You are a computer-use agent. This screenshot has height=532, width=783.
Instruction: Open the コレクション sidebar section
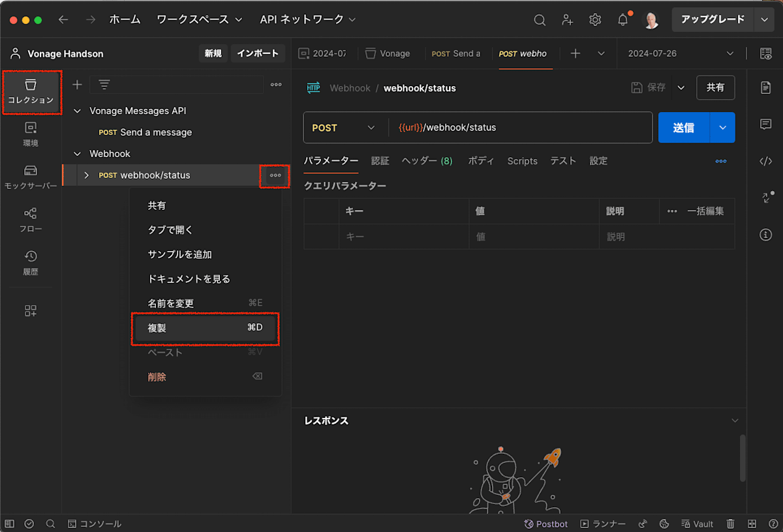pos(31,92)
